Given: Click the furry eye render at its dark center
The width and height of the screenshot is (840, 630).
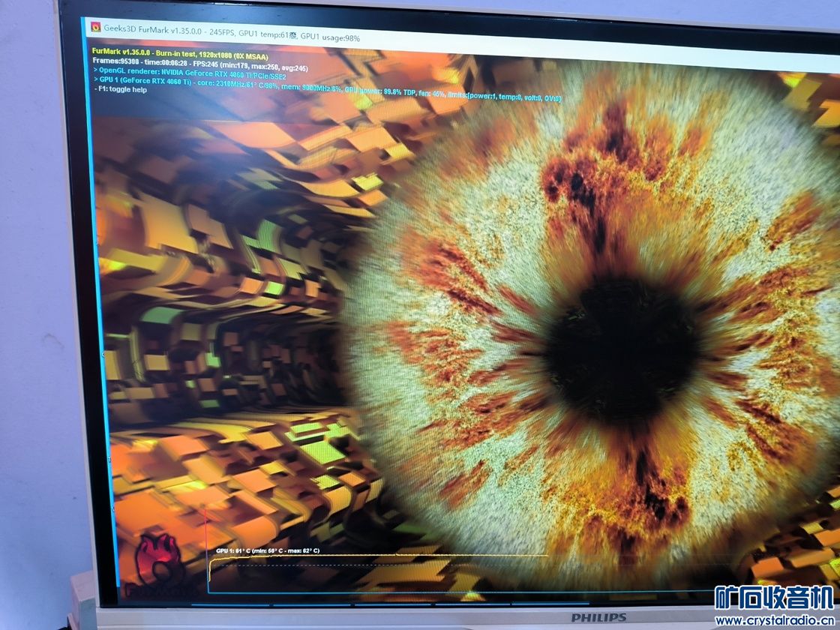Looking at the screenshot, I should click(x=622, y=349).
